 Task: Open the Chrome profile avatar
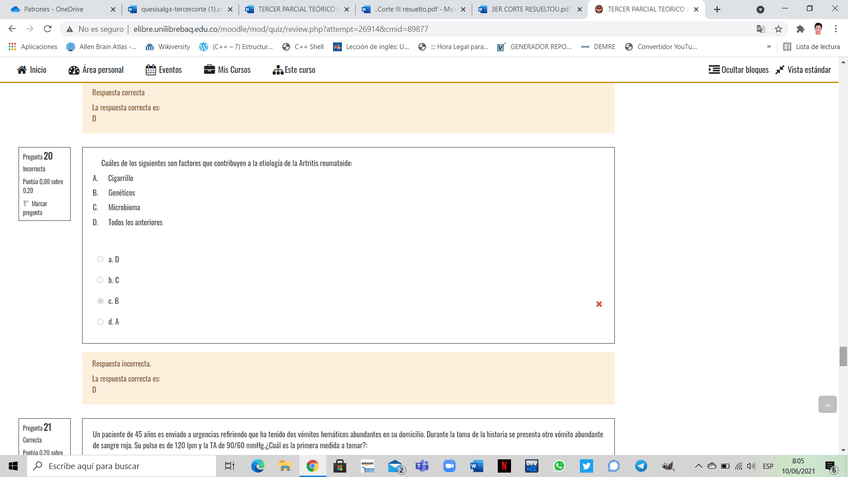click(818, 29)
